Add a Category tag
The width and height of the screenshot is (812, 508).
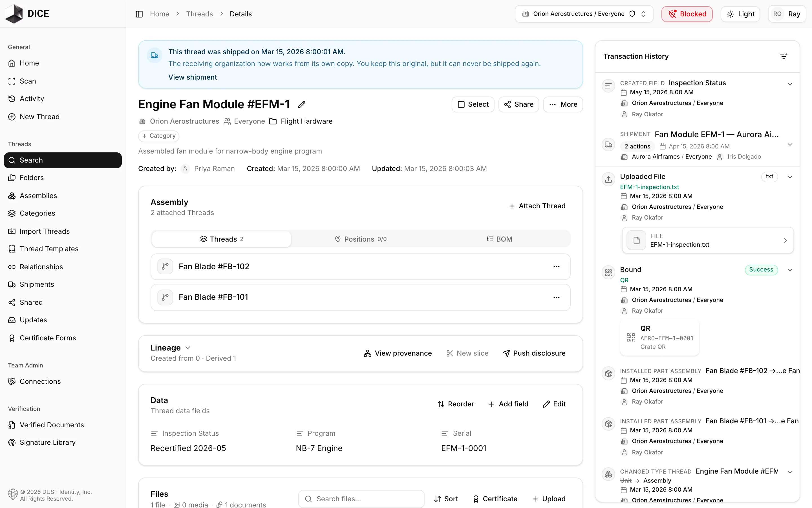pos(159,136)
